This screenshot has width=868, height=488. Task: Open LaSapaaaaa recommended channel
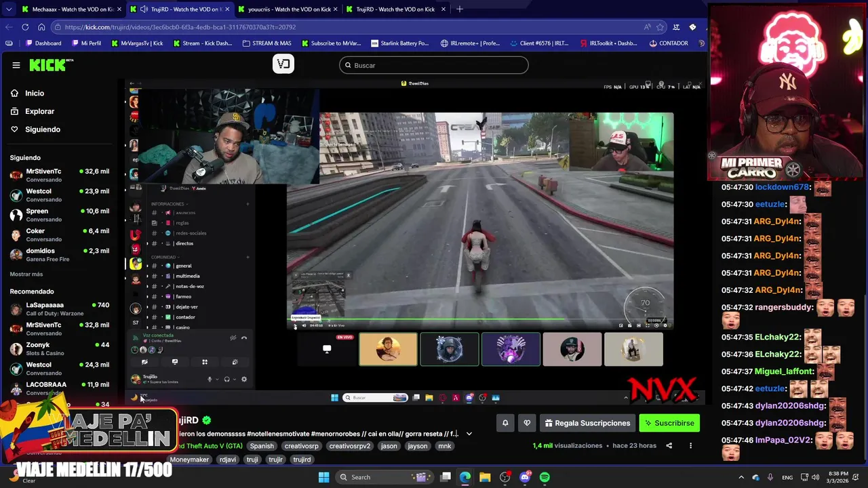tap(60, 309)
